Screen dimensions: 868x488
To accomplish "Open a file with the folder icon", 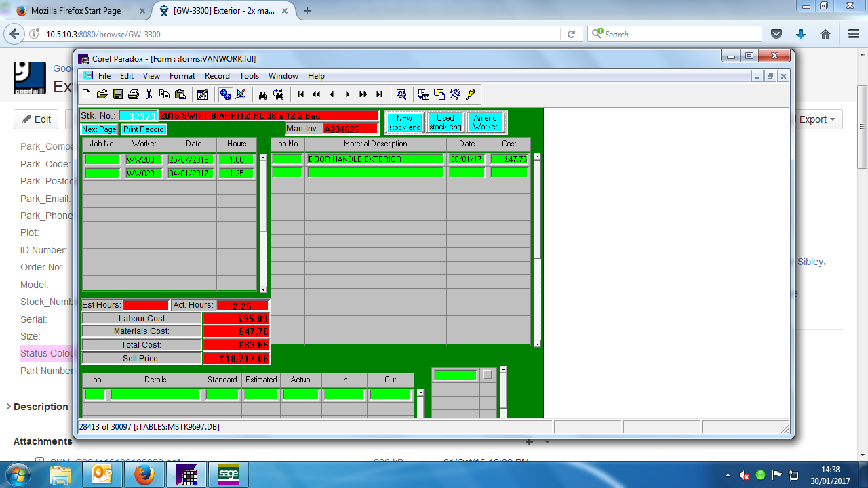I will click(x=102, y=94).
